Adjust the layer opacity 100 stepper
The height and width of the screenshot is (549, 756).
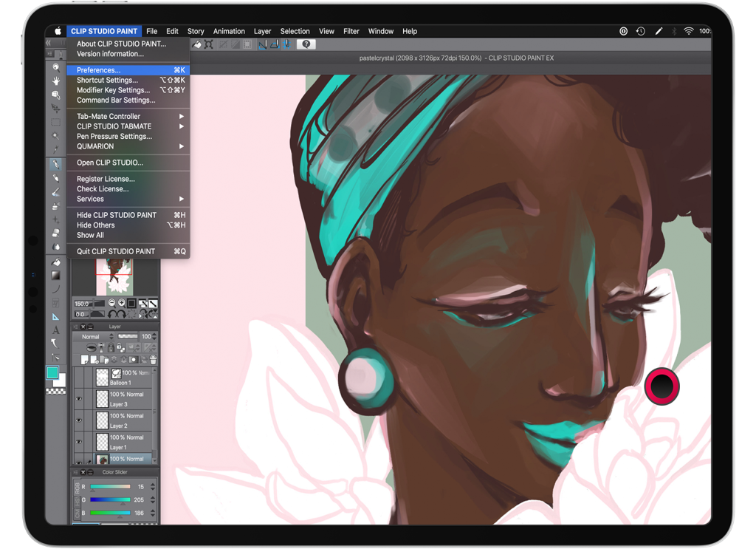point(154,336)
